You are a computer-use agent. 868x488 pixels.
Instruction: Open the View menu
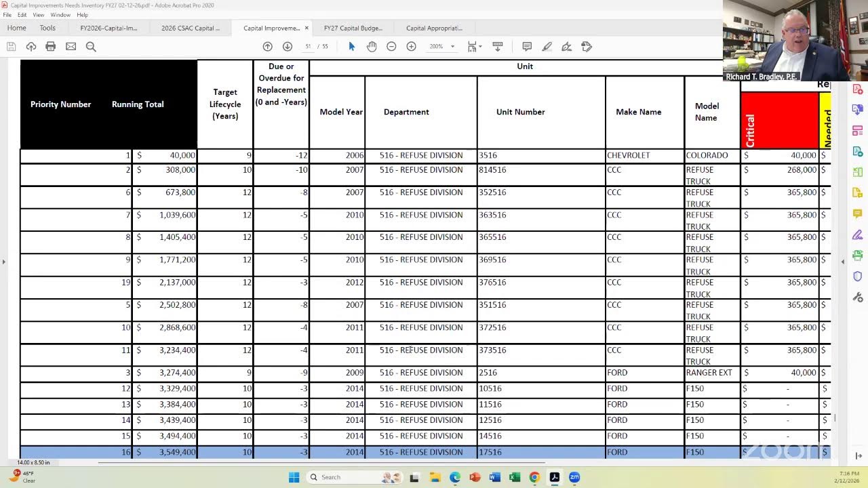(39, 15)
